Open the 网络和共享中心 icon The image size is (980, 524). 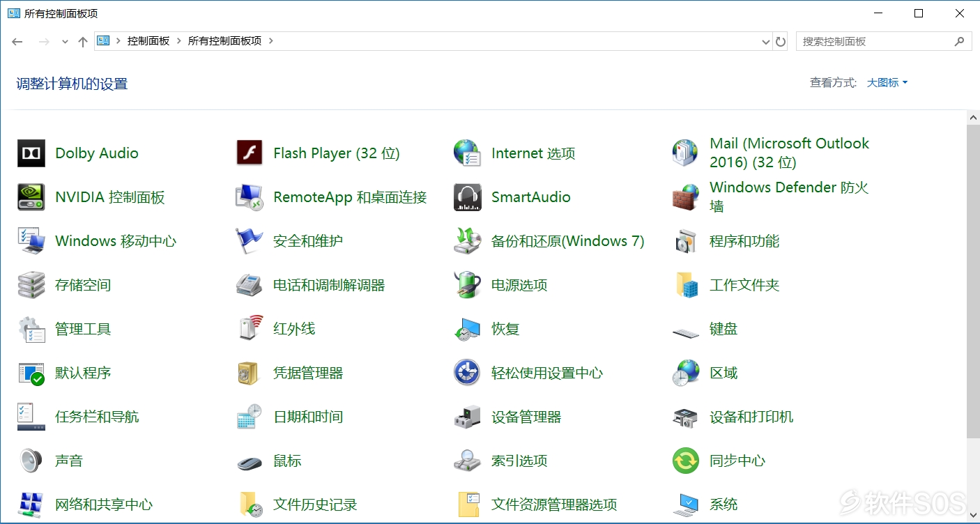click(31, 504)
